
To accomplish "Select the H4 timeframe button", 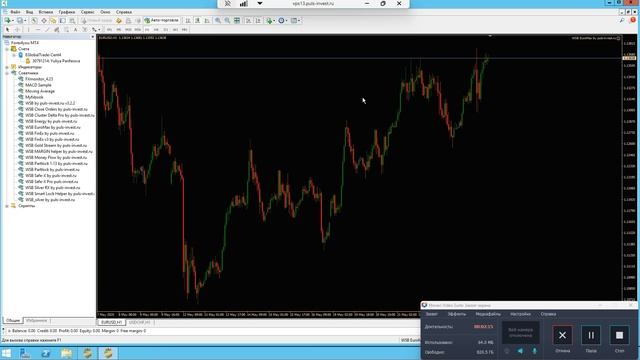I will [156, 30].
